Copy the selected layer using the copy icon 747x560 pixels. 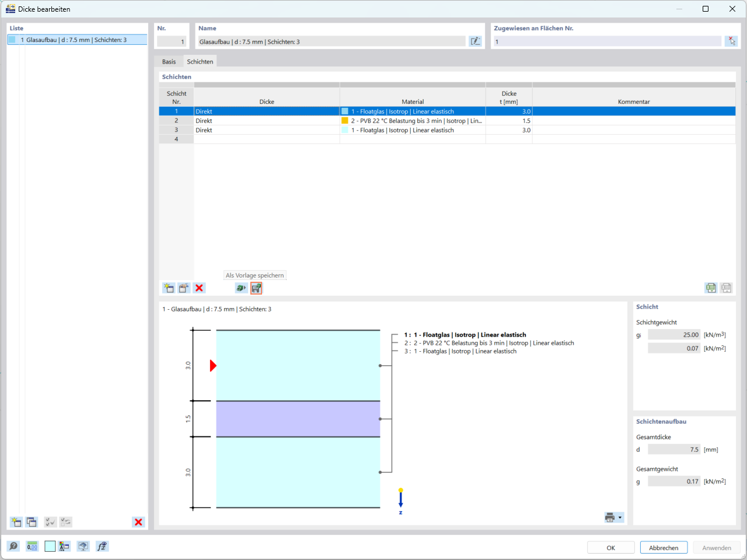[x=183, y=288]
